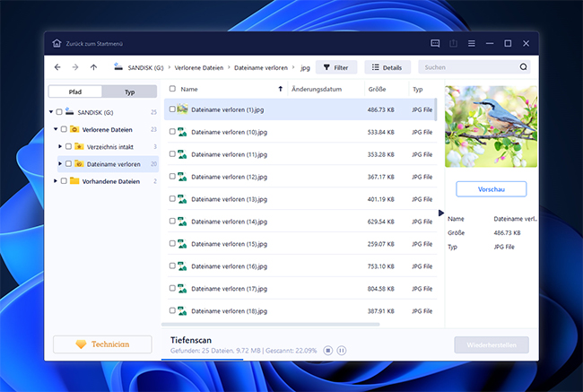Go forward with the right arrow
Image resolution: width=583 pixels, height=392 pixels.
point(75,67)
